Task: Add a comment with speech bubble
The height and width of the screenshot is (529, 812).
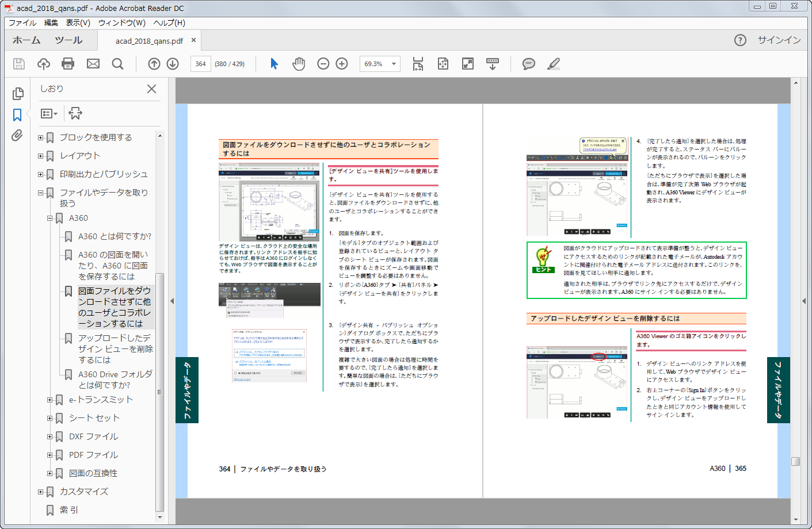Action: click(529, 64)
